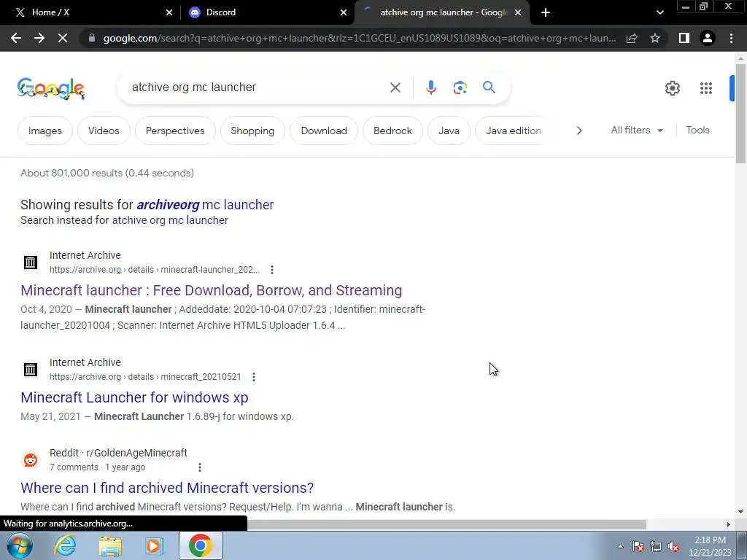Image resolution: width=747 pixels, height=560 pixels.
Task: Go back to the previous page
Action: pyautogui.click(x=16, y=38)
